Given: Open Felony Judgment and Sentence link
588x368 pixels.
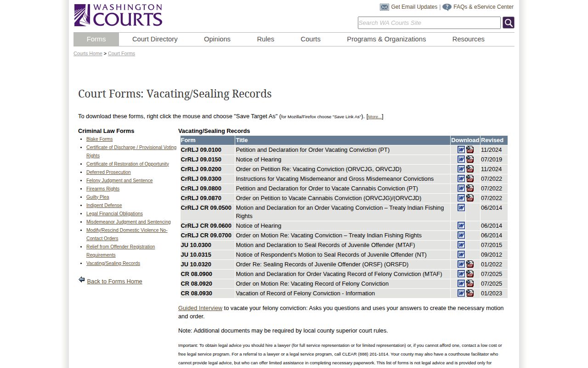Looking at the screenshot, I should click(x=119, y=180).
